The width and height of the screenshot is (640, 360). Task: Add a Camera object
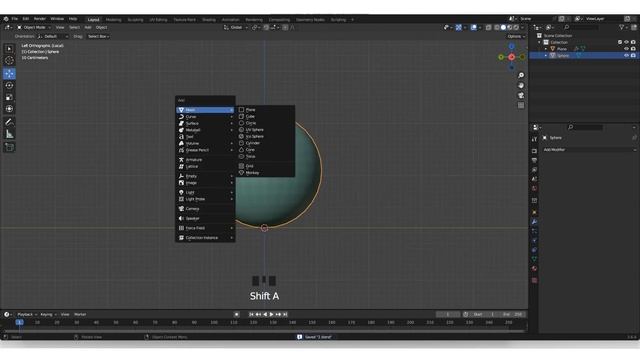click(x=205, y=209)
